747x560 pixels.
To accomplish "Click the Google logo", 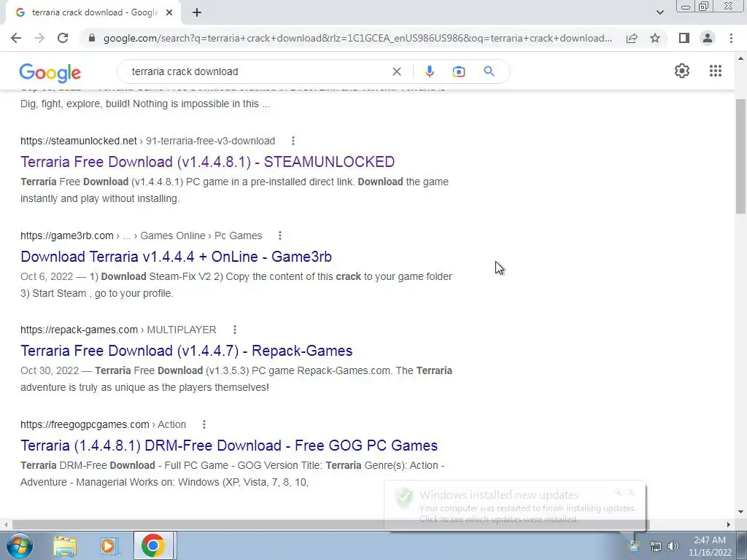I will click(50, 72).
